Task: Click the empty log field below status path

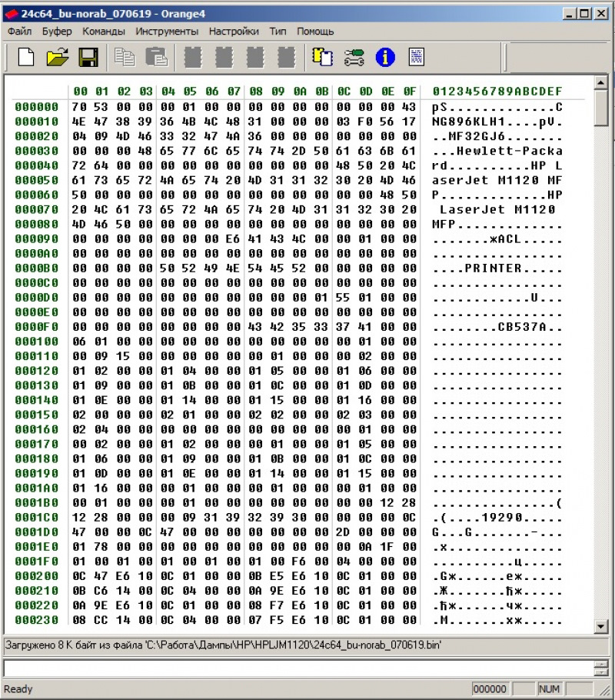Action: pos(299,668)
